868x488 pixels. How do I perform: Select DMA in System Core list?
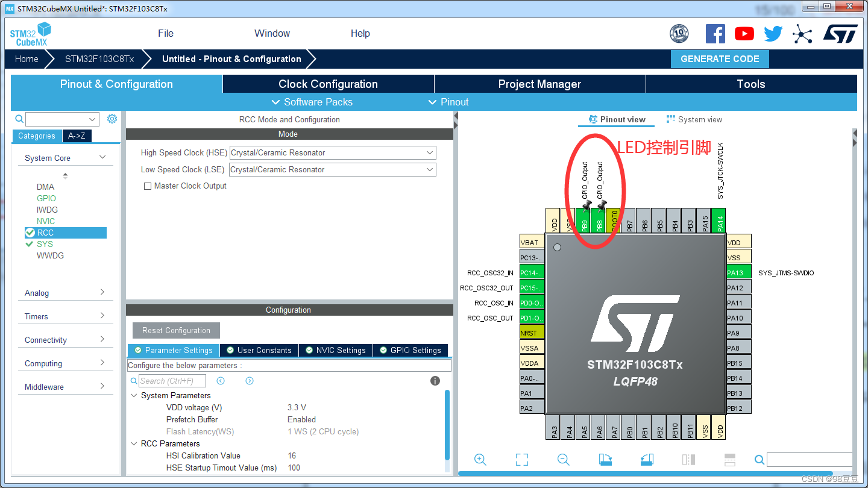(x=45, y=187)
